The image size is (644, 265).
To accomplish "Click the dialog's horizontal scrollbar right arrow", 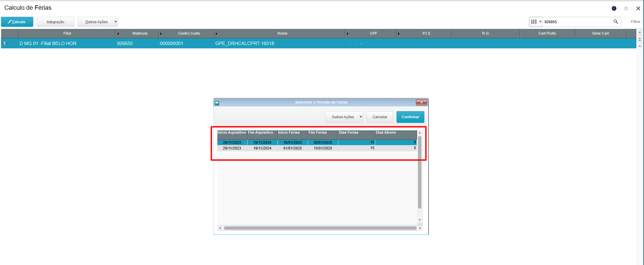I will click(x=420, y=228).
